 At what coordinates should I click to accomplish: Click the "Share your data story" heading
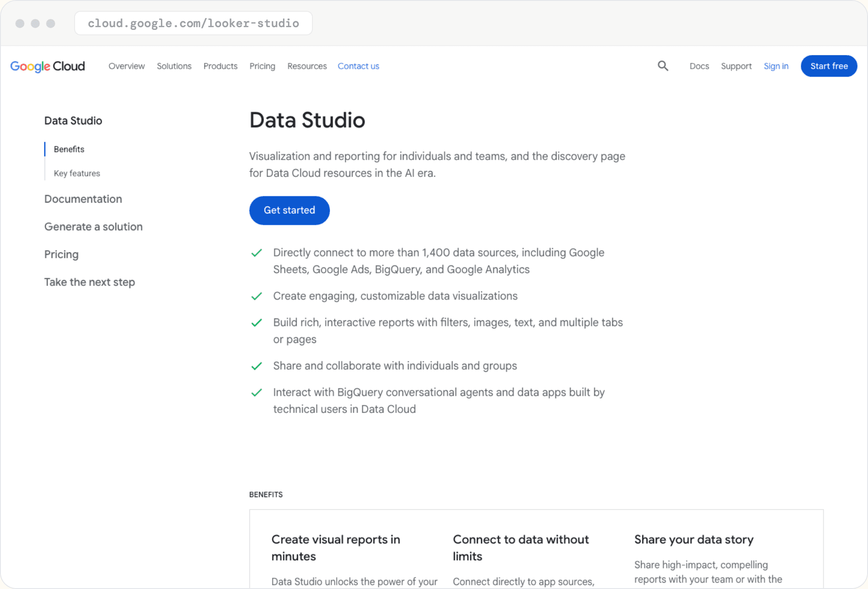(x=694, y=540)
